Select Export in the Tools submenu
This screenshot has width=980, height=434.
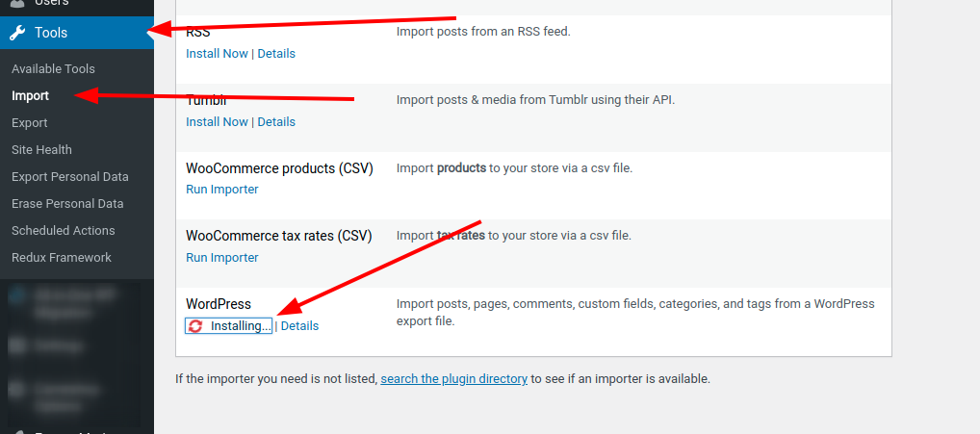[x=30, y=122]
